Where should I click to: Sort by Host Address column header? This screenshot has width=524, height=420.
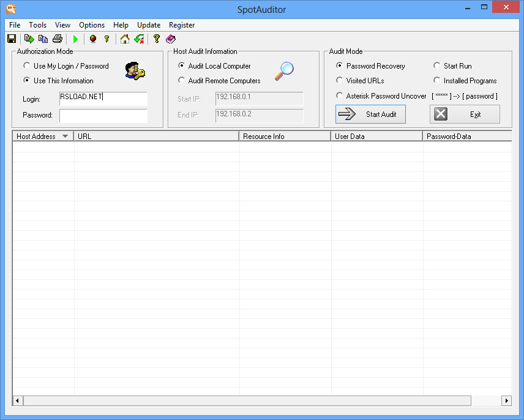[43, 137]
